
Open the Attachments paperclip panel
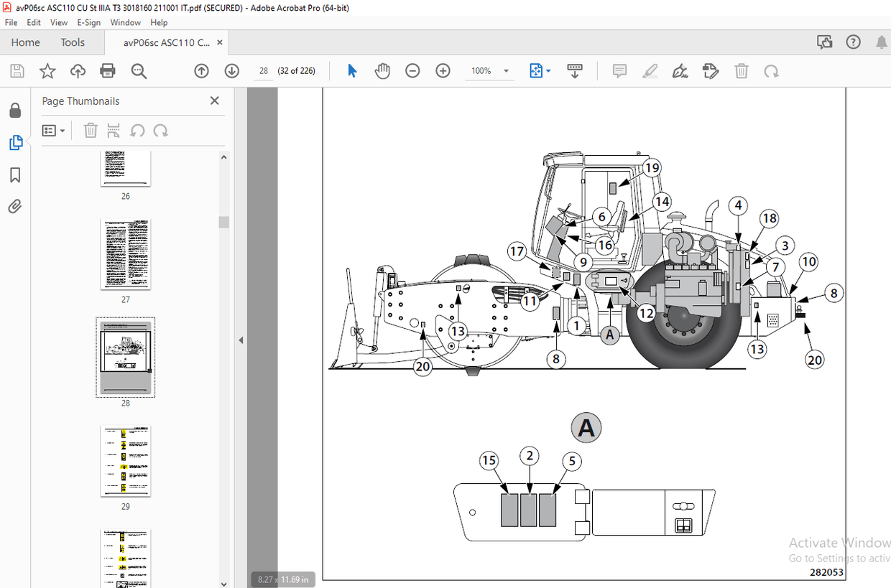(16, 207)
